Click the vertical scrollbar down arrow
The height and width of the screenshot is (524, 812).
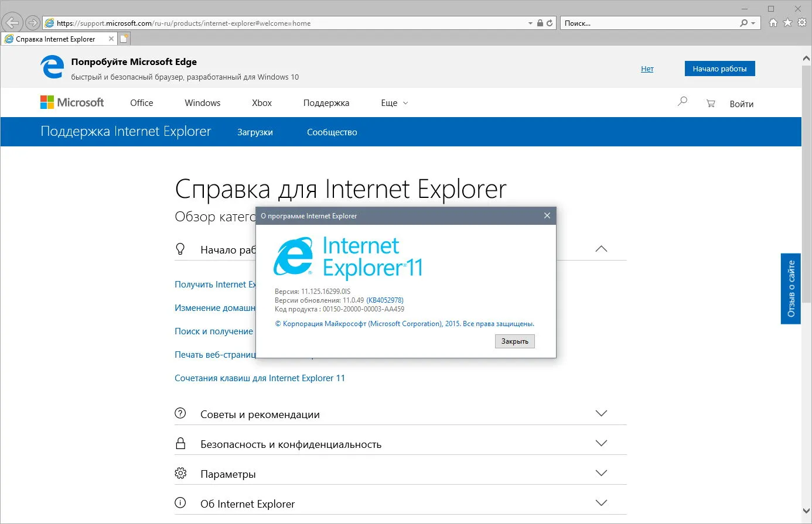pos(806,511)
